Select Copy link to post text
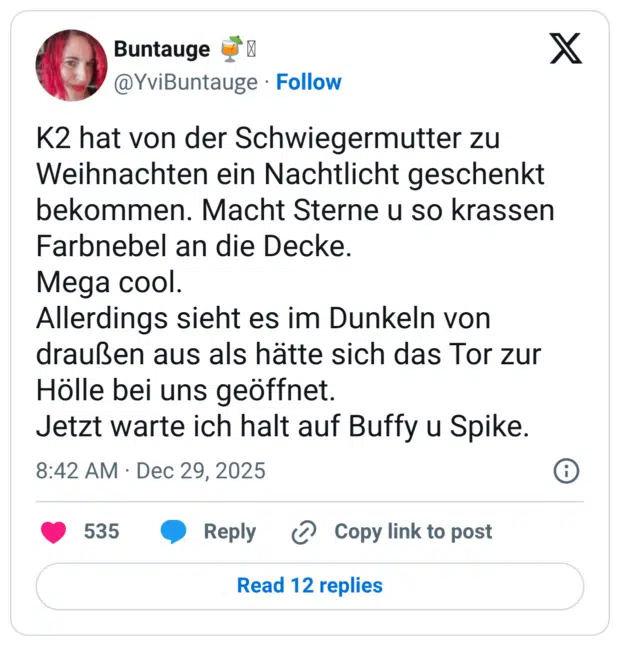Screen dimensions: 620x646 click(x=412, y=532)
